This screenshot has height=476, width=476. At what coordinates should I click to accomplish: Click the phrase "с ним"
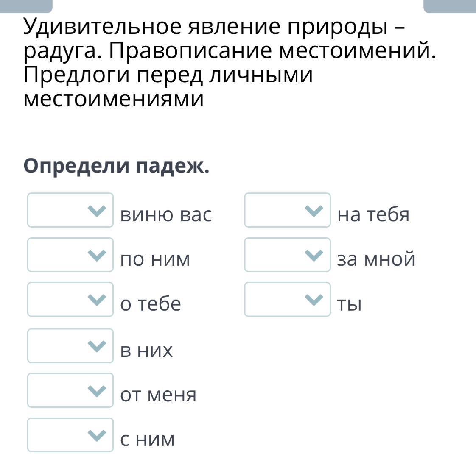(147, 439)
